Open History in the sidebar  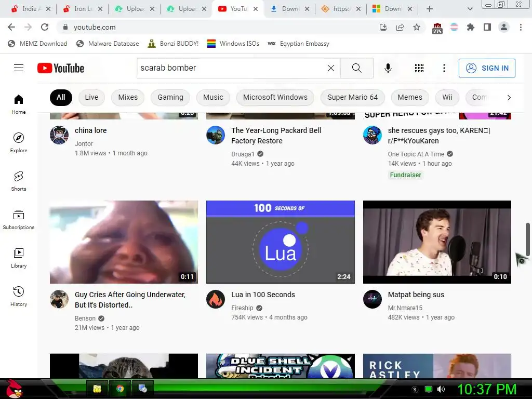click(x=19, y=296)
